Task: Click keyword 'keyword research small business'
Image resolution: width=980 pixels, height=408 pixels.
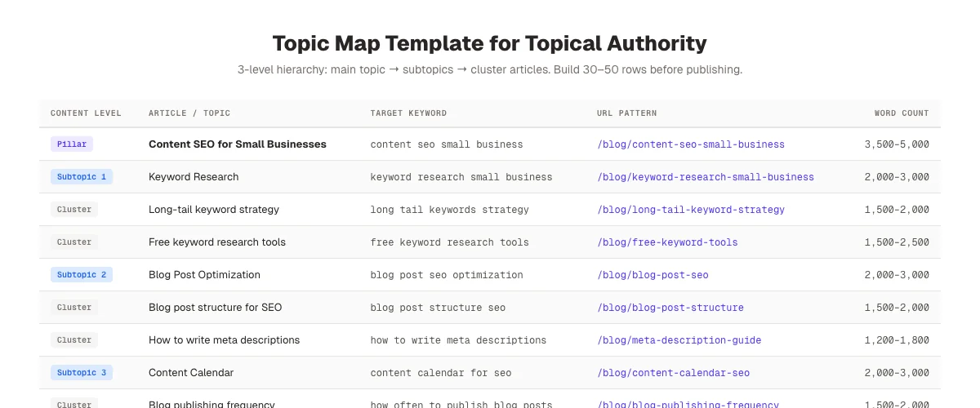Action: [461, 177]
